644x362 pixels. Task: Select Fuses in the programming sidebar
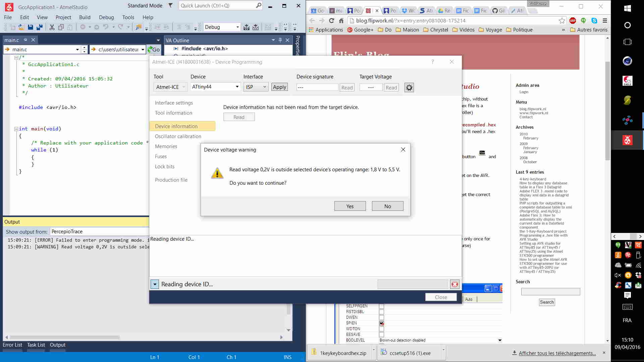coord(161,157)
